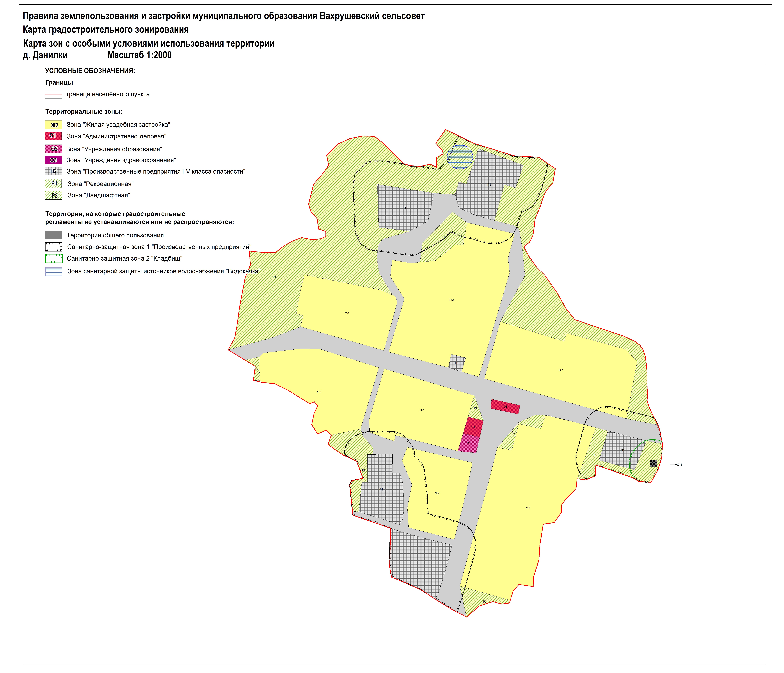Click the red settlement boundary legend symbol

(53, 94)
